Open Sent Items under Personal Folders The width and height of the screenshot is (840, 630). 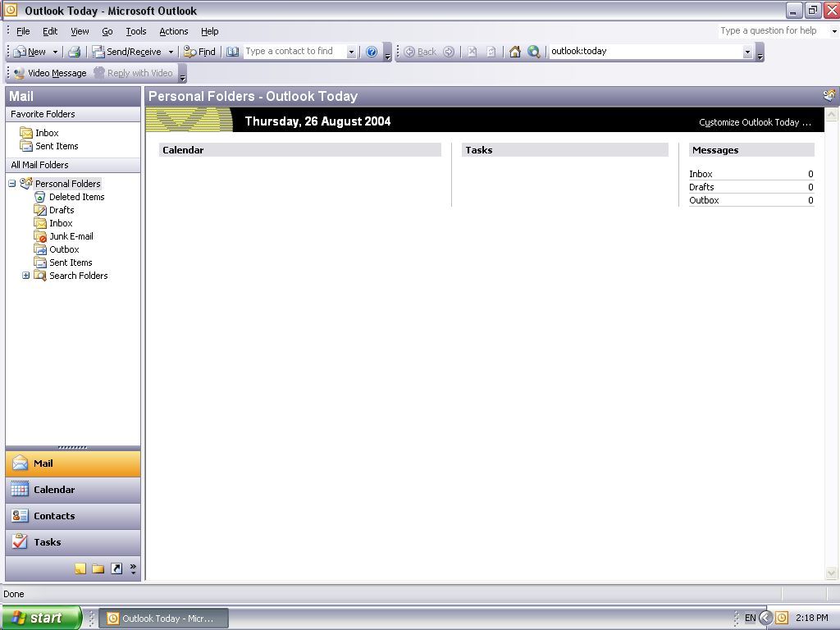coord(63,262)
